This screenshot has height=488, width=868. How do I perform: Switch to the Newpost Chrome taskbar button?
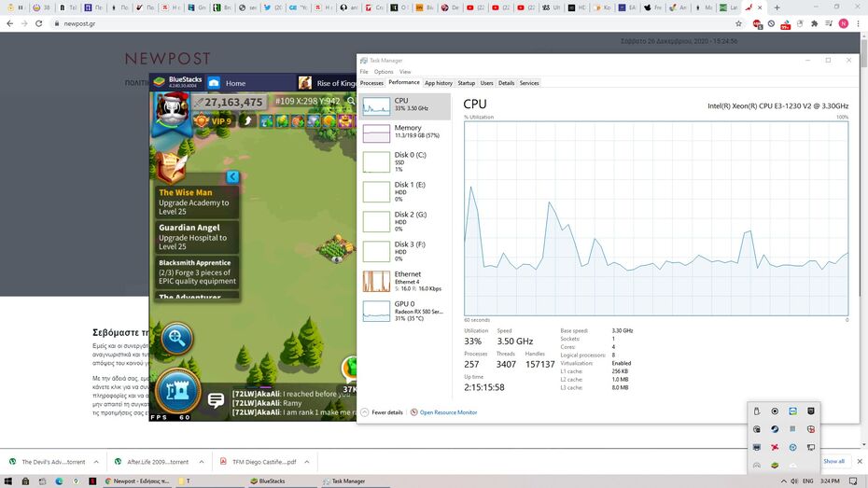click(137, 481)
